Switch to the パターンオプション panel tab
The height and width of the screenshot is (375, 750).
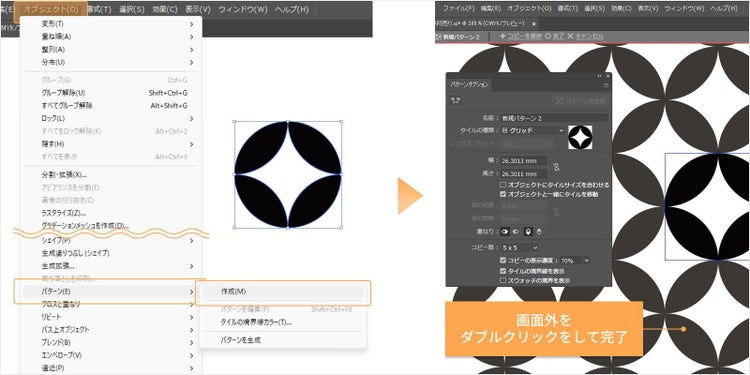pos(469,85)
